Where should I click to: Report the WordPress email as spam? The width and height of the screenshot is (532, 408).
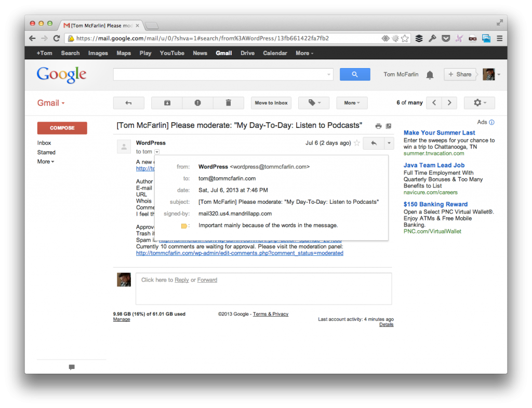pos(197,102)
